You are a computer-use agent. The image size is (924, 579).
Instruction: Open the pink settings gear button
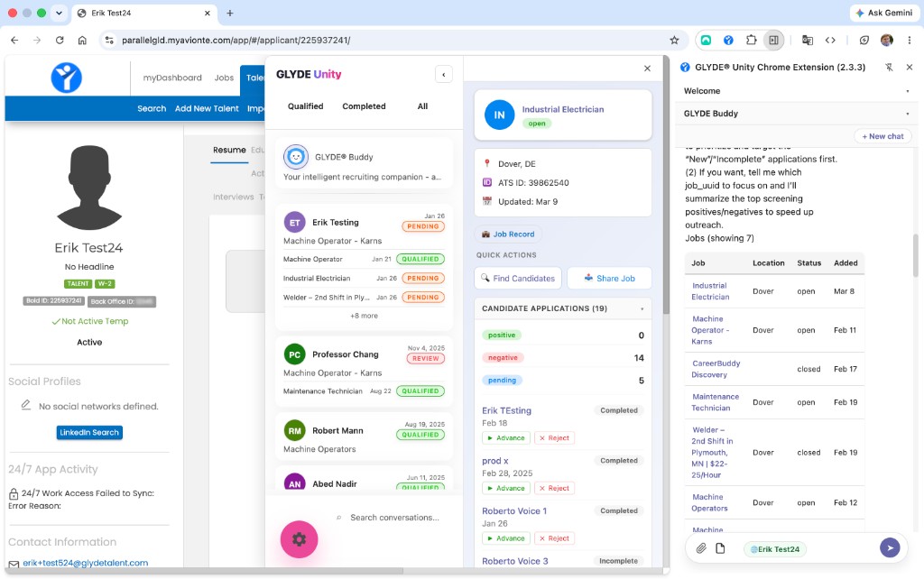[x=299, y=539]
